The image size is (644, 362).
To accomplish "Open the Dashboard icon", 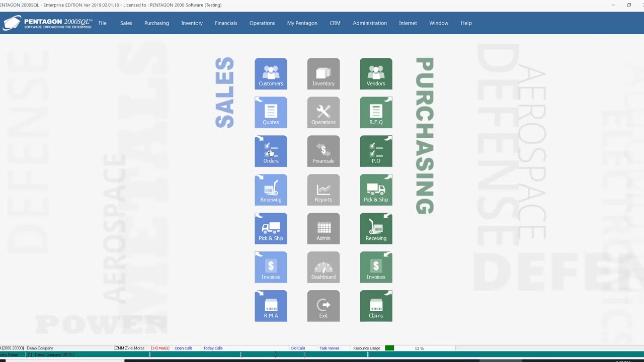I will point(324,267).
